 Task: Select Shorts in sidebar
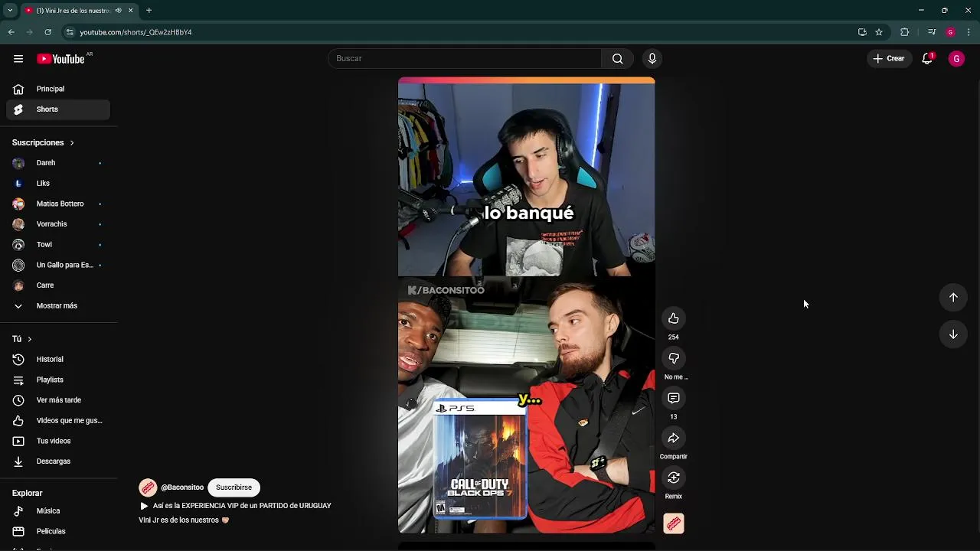(x=58, y=109)
